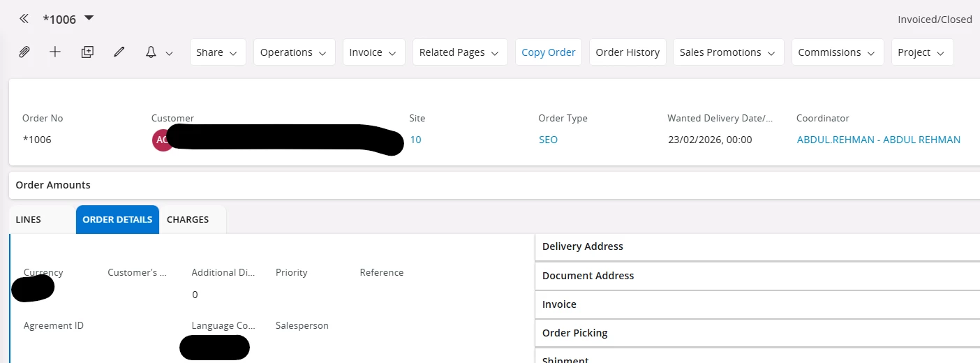This screenshot has height=363, width=980.
Task: Switch to the Lines tab
Action: tap(29, 219)
